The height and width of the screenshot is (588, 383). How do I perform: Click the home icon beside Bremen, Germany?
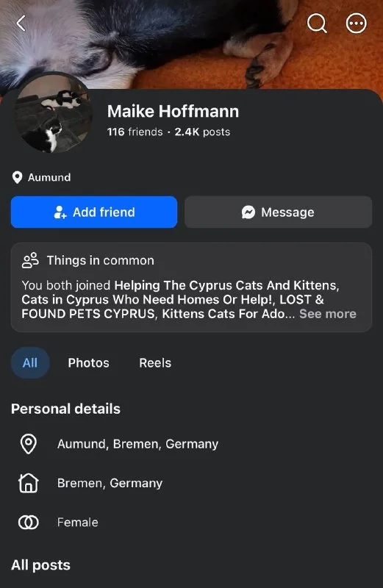[x=29, y=483]
